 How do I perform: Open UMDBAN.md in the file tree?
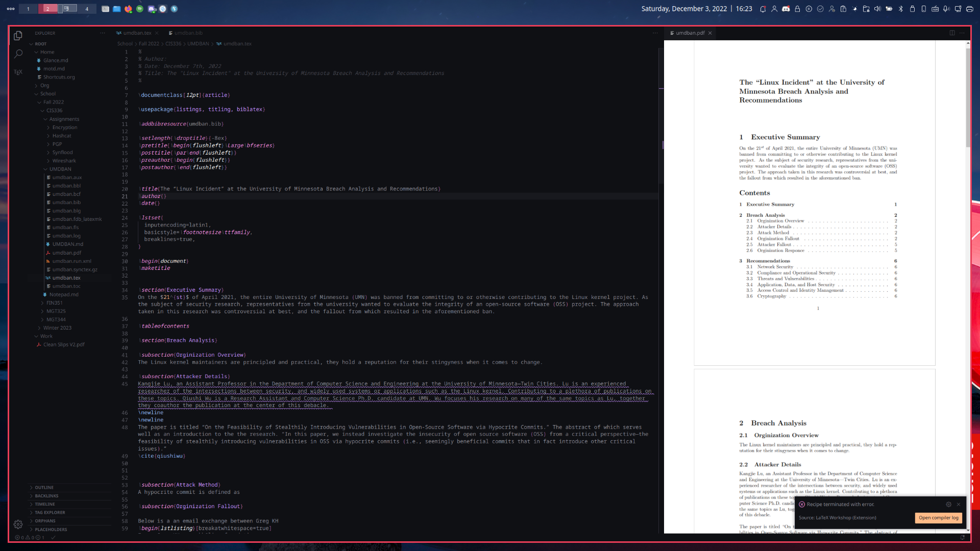[x=67, y=244]
